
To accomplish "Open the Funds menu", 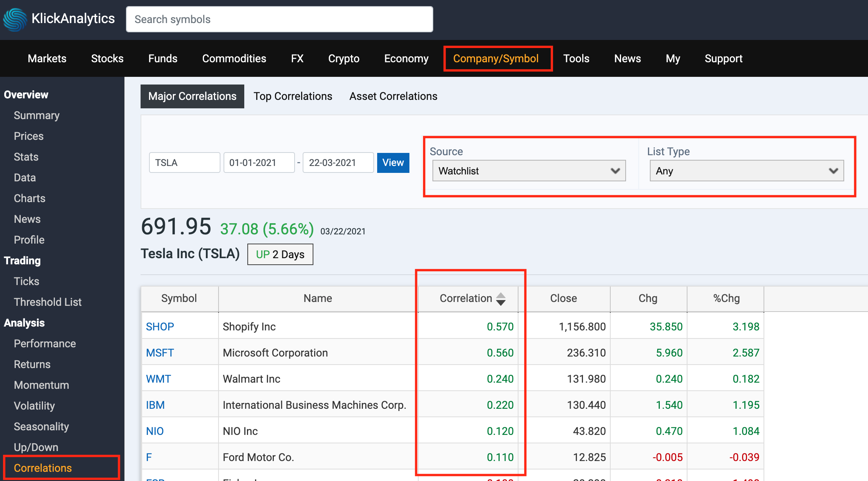I will pyautogui.click(x=163, y=58).
